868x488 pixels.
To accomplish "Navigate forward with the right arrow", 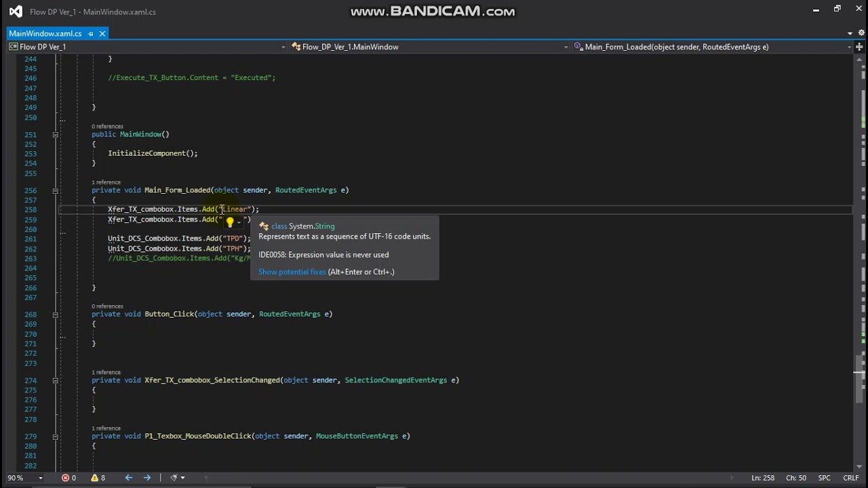I will coord(147,478).
